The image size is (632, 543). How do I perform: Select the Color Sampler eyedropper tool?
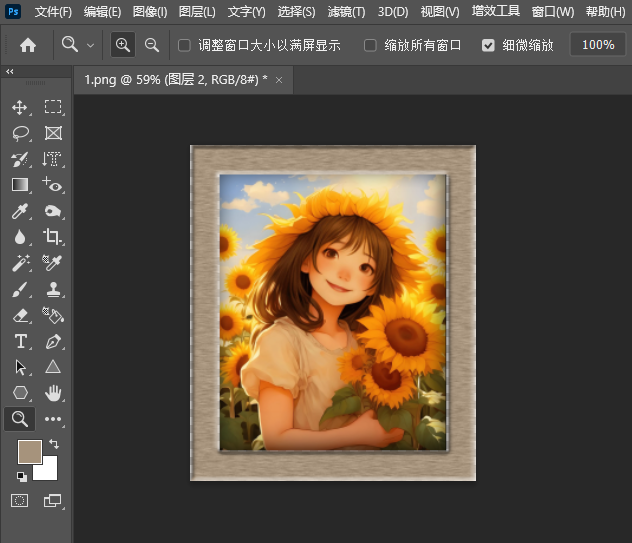(52, 263)
